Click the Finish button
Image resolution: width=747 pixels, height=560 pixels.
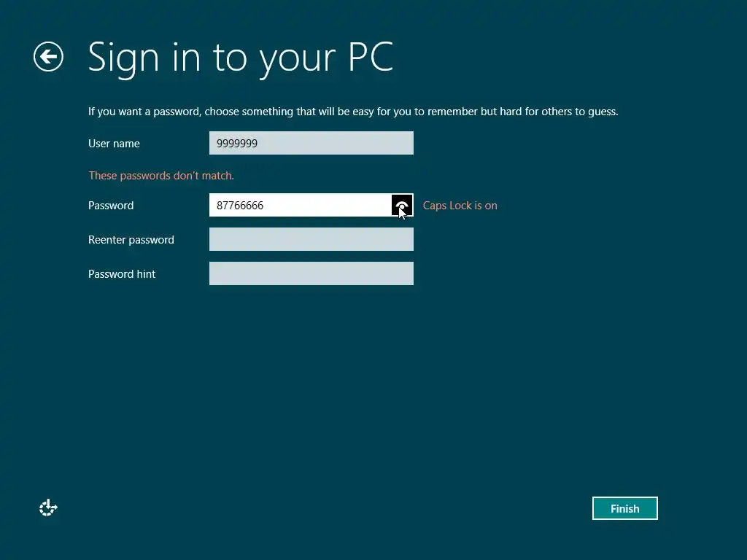pyautogui.click(x=624, y=508)
